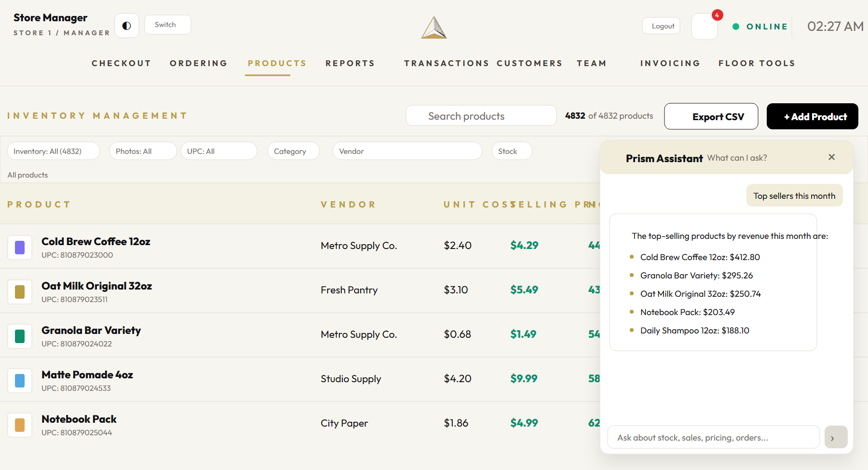Click the green Granola Bar Variety thumbnail
This screenshot has height=470, width=868.
pyautogui.click(x=20, y=336)
